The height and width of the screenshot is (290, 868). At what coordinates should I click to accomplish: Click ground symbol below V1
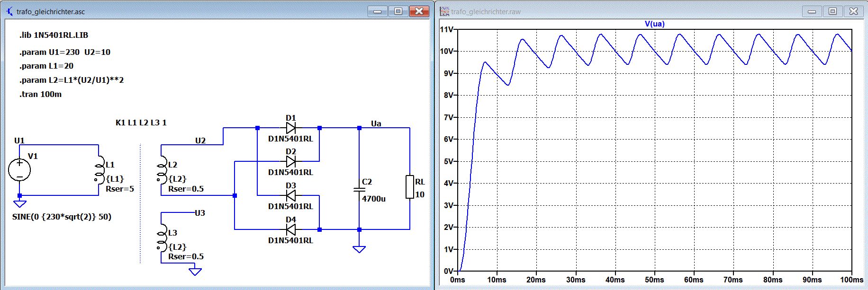point(19,204)
